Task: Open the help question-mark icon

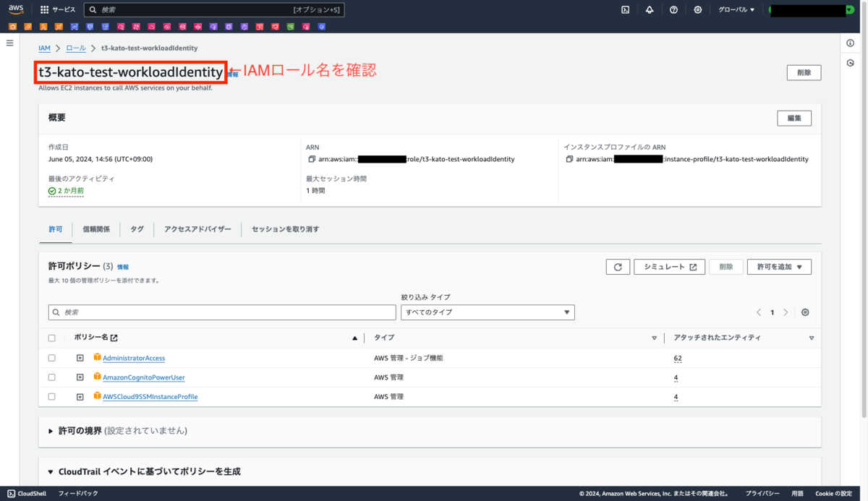Action: pos(673,10)
